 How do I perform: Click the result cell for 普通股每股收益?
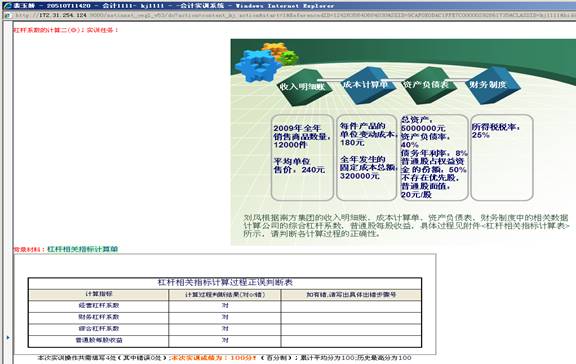(x=225, y=340)
